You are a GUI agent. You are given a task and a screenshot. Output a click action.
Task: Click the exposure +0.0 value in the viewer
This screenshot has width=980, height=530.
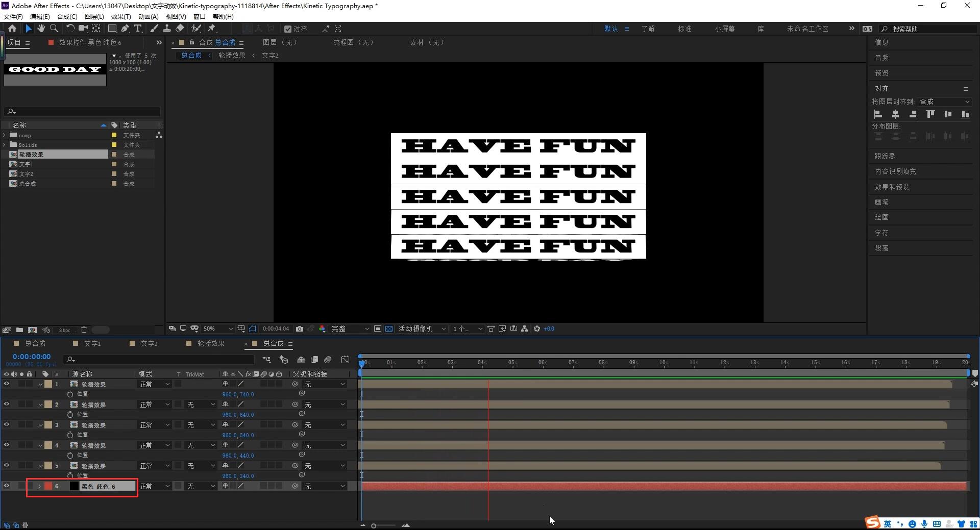549,329
